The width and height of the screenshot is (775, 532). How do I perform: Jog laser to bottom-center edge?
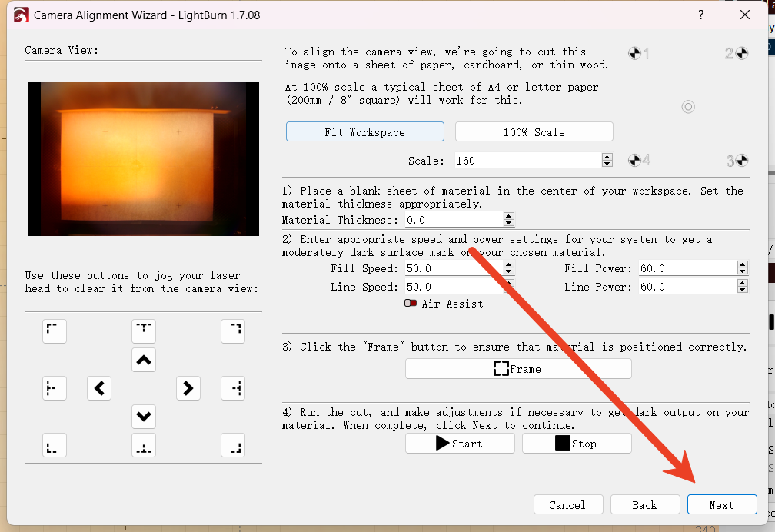pyautogui.click(x=144, y=445)
